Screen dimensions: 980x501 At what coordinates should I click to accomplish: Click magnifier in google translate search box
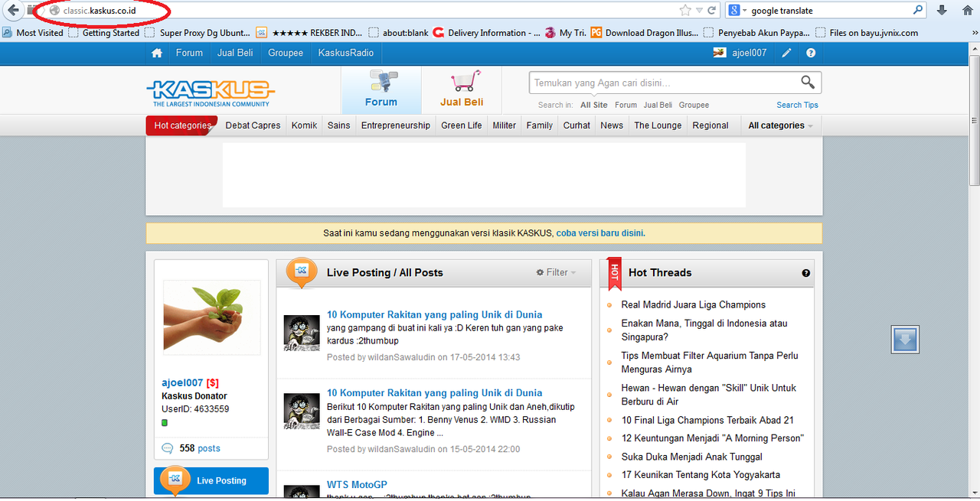coord(918,11)
